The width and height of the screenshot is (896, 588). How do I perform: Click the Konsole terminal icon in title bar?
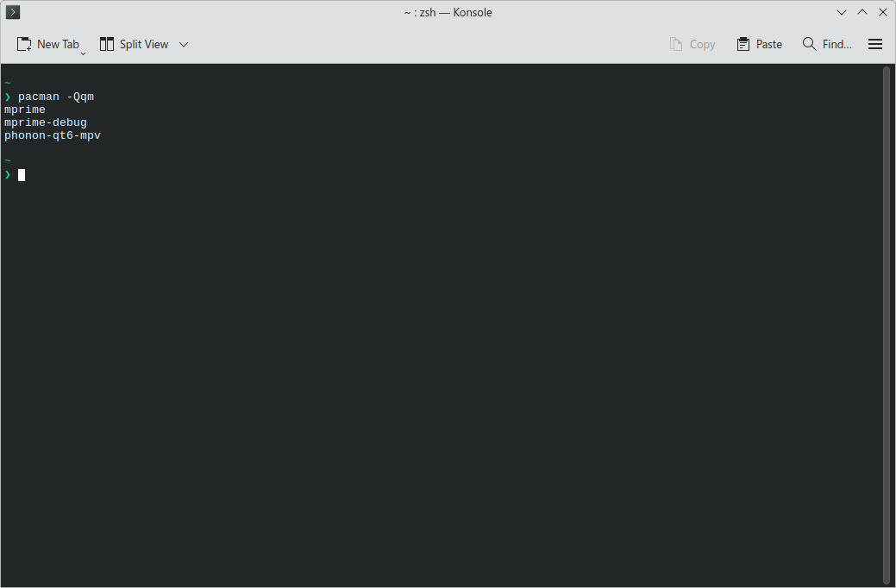13,12
